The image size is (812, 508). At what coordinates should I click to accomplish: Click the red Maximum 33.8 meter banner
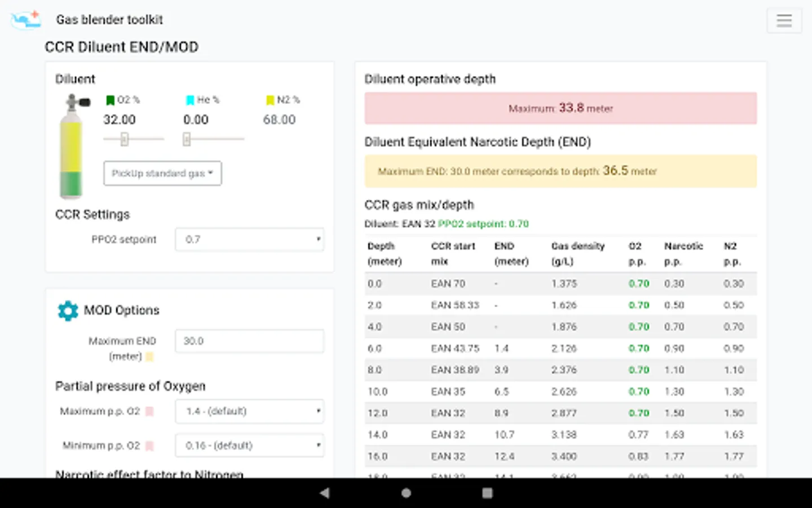click(x=561, y=108)
